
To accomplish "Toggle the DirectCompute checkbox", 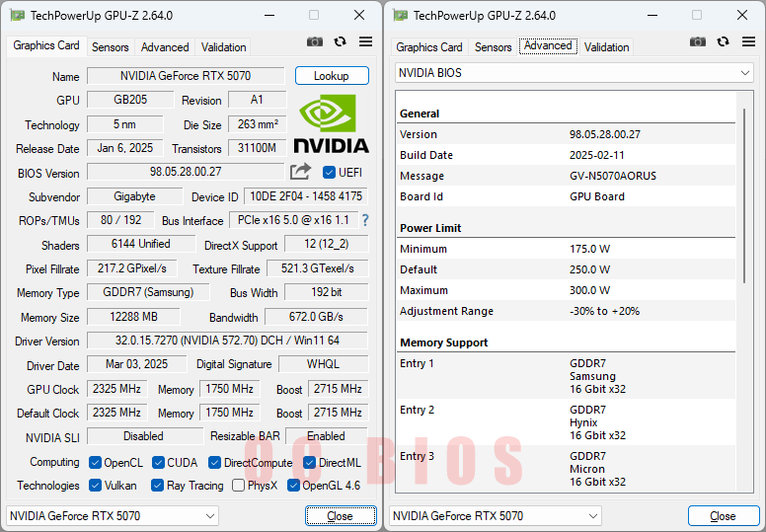I will tap(214, 463).
